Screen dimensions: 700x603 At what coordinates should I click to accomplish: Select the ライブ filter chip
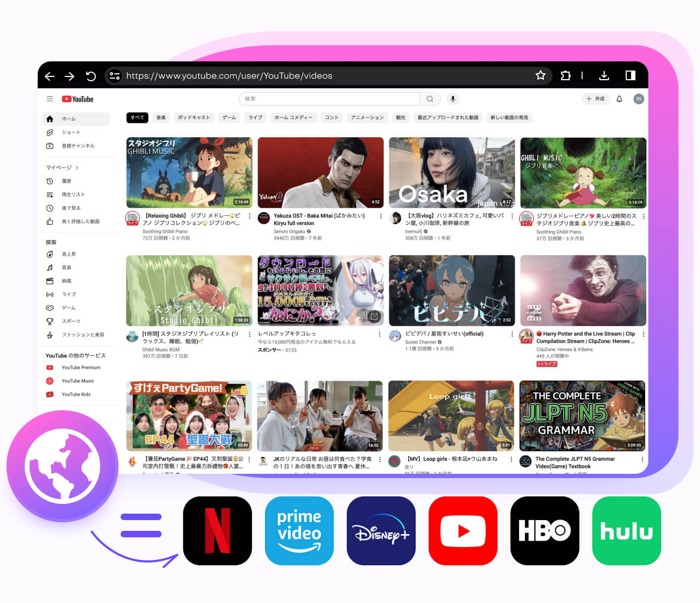(255, 117)
